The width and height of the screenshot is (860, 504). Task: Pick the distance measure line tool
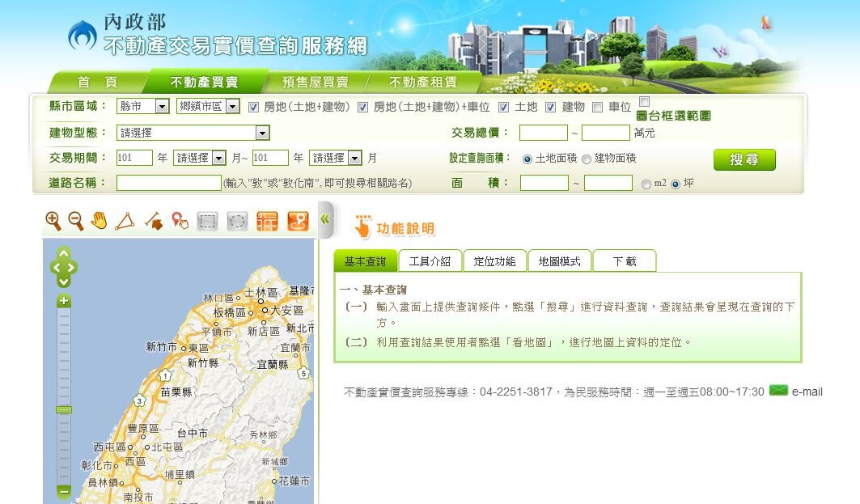click(x=153, y=221)
